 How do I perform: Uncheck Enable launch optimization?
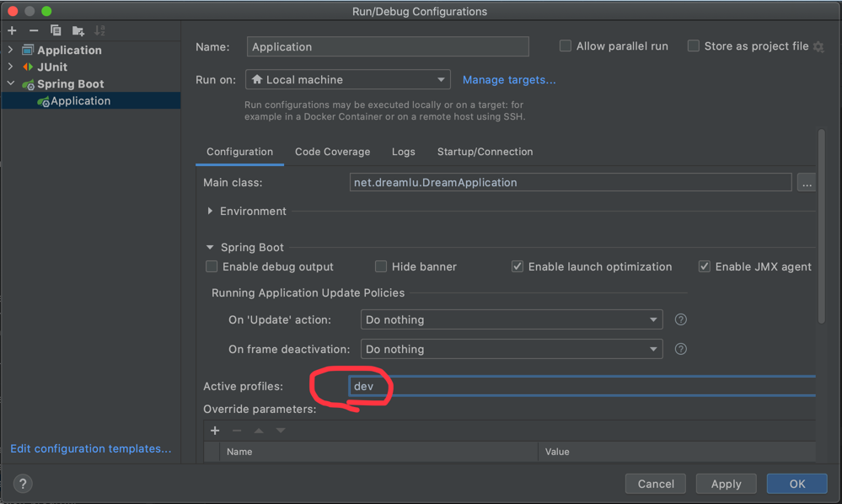point(518,267)
